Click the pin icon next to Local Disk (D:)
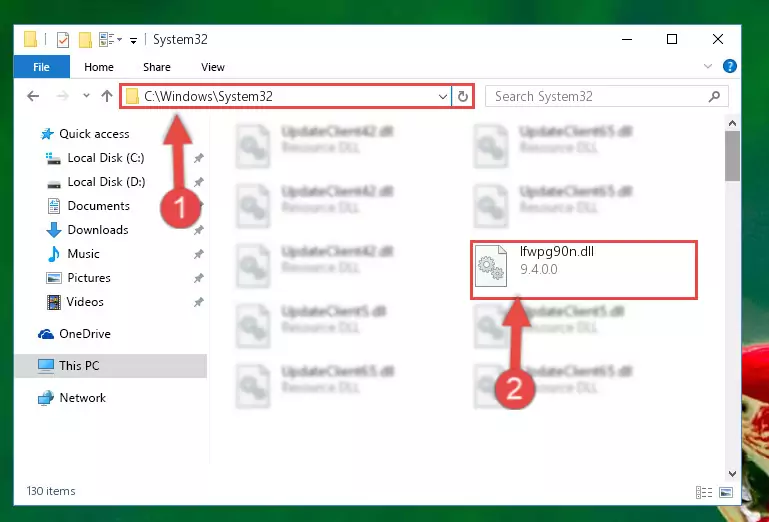The width and height of the screenshot is (769, 522). (x=198, y=182)
